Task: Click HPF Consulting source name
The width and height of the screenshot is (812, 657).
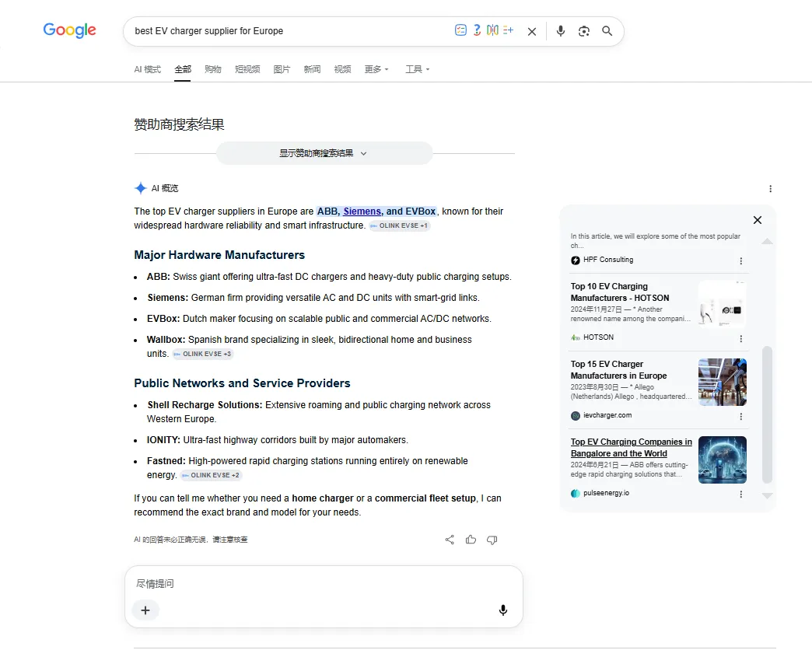Action: pyautogui.click(x=608, y=260)
